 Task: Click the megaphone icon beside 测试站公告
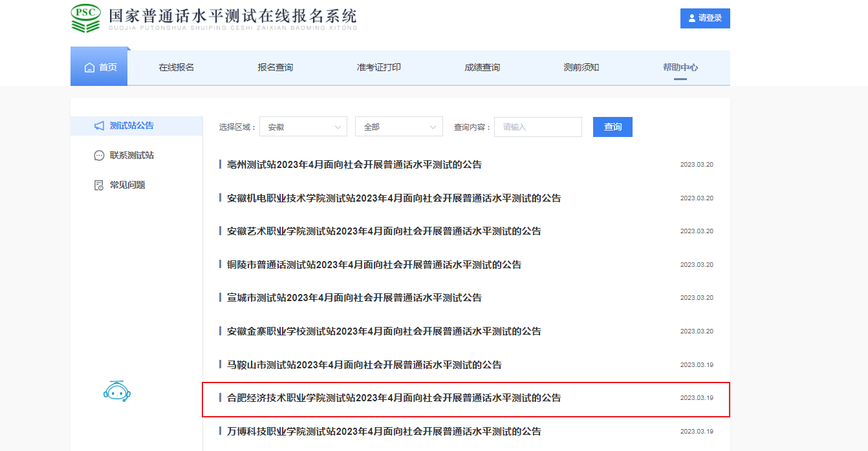pos(99,126)
